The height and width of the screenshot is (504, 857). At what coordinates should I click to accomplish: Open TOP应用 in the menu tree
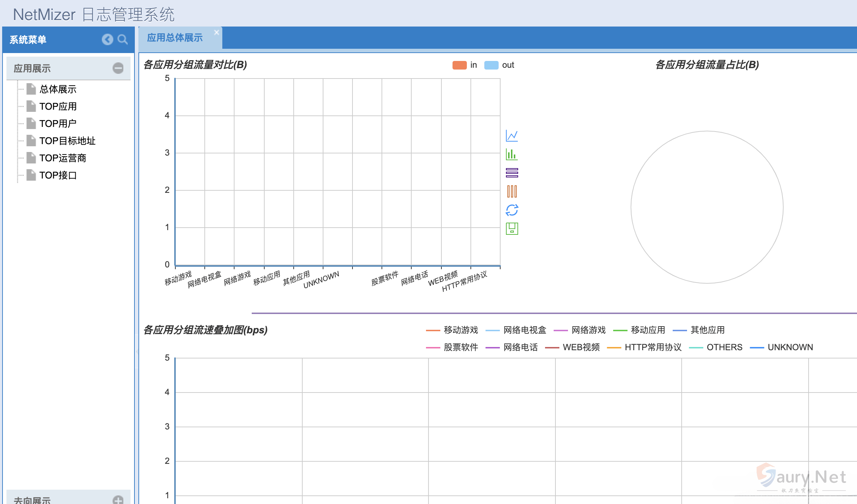58,106
